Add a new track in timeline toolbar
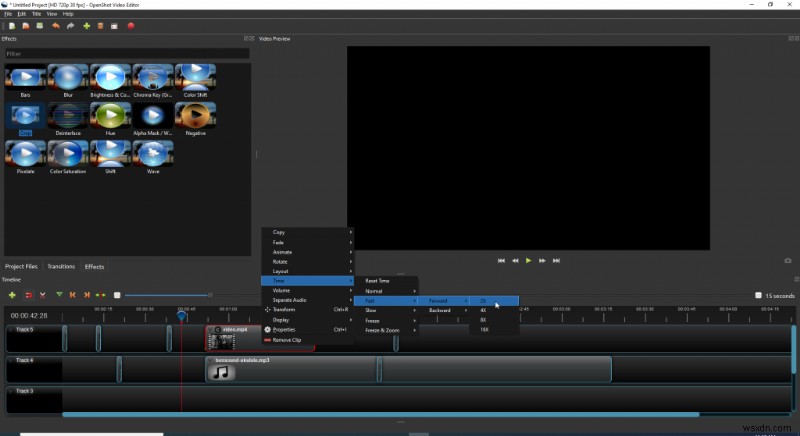This screenshot has width=800, height=436. 12,295
